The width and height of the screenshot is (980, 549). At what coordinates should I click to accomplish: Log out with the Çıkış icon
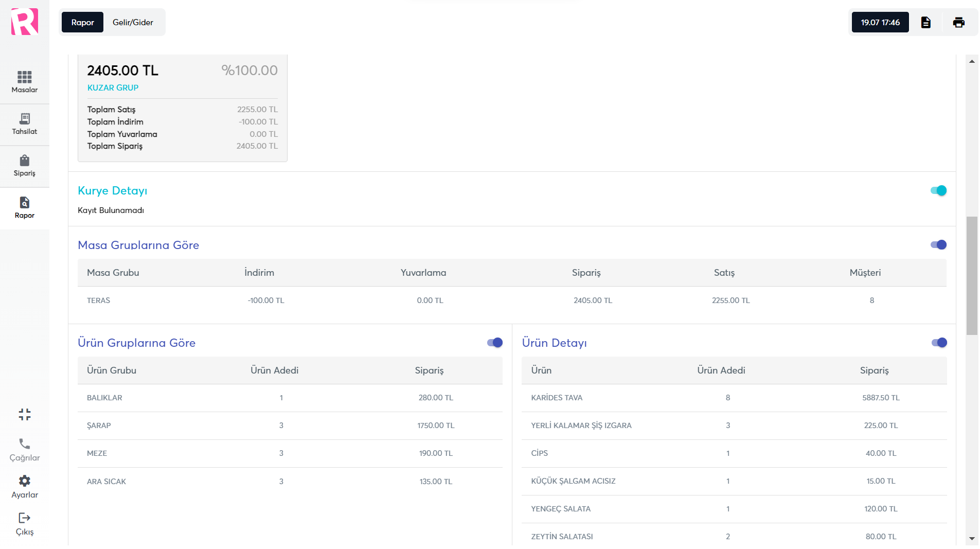tap(24, 524)
